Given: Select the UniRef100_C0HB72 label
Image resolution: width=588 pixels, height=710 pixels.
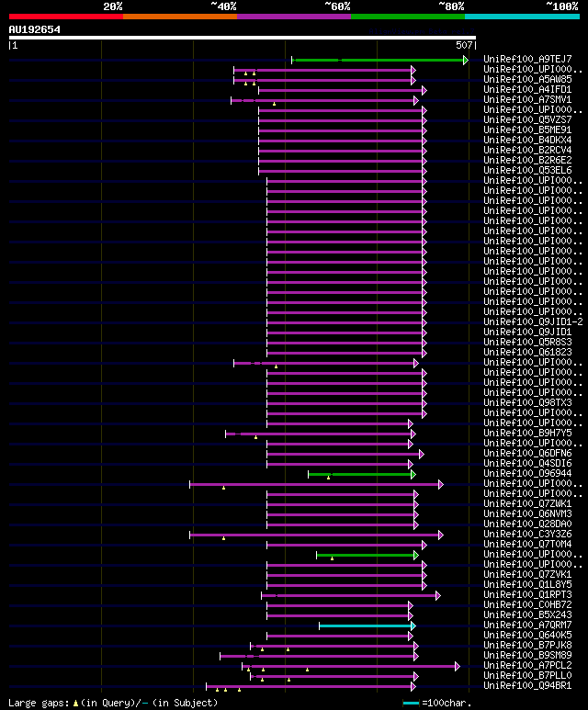Looking at the screenshot, I should point(527,605).
